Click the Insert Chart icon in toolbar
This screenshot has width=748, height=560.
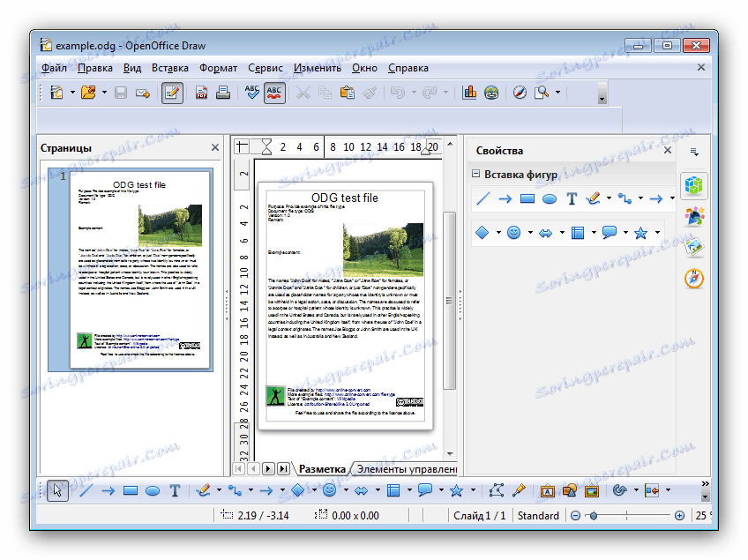pos(468,92)
